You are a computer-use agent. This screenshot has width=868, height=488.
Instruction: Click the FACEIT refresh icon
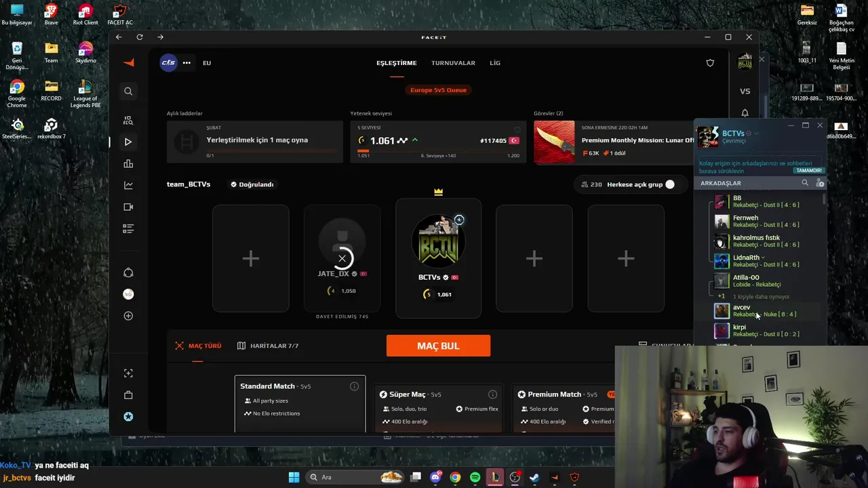coord(140,37)
